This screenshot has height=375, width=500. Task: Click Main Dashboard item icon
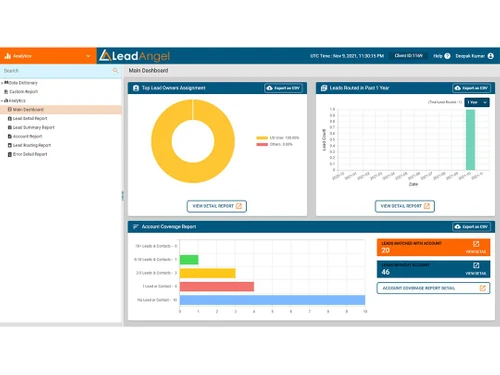[10, 109]
